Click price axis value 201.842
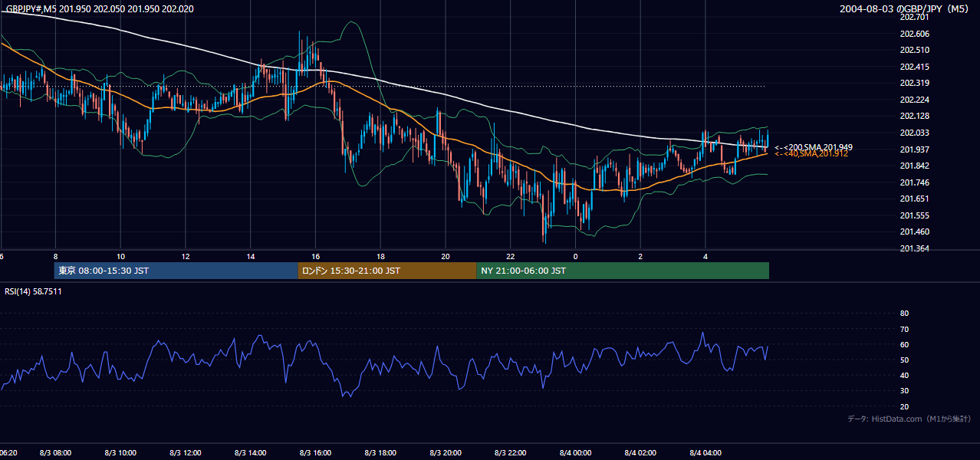The width and height of the screenshot is (980, 460). (x=914, y=166)
